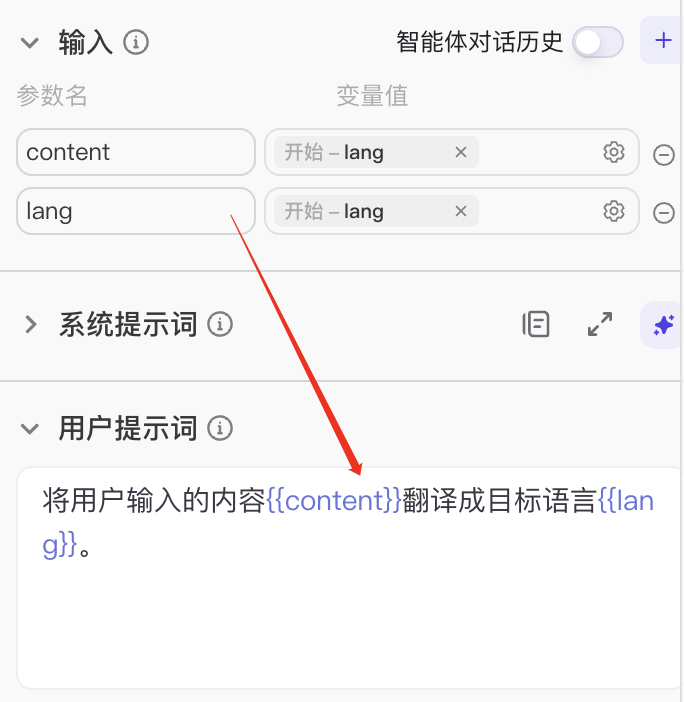Expand the 系统提示词 section
The height and width of the screenshot is (702, 684).
pos(30,325)
